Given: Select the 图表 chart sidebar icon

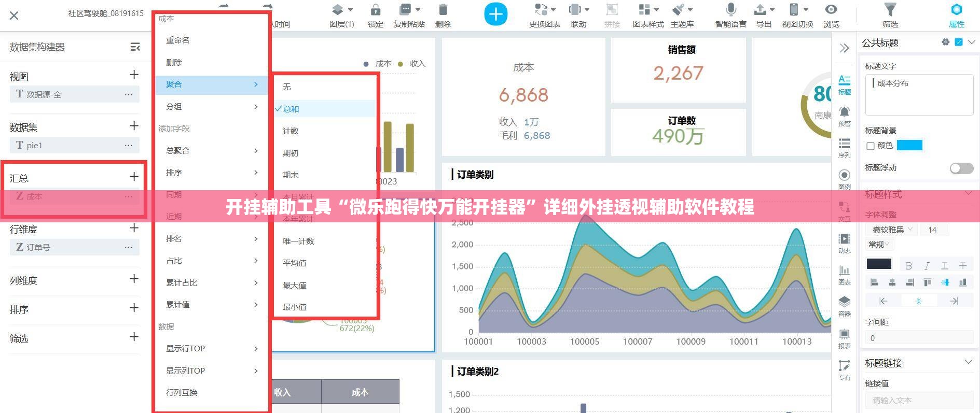Looking at the screenshot, I should [x=845, y=275].
